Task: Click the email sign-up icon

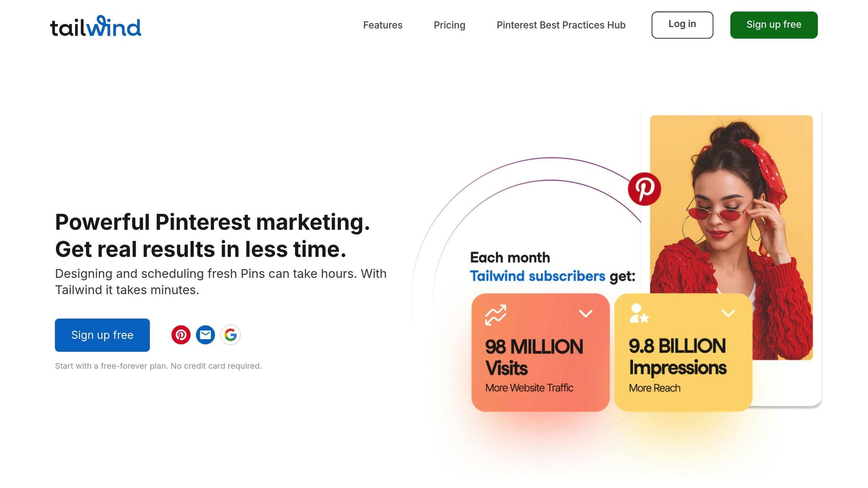Action: [x=206, y=335]
